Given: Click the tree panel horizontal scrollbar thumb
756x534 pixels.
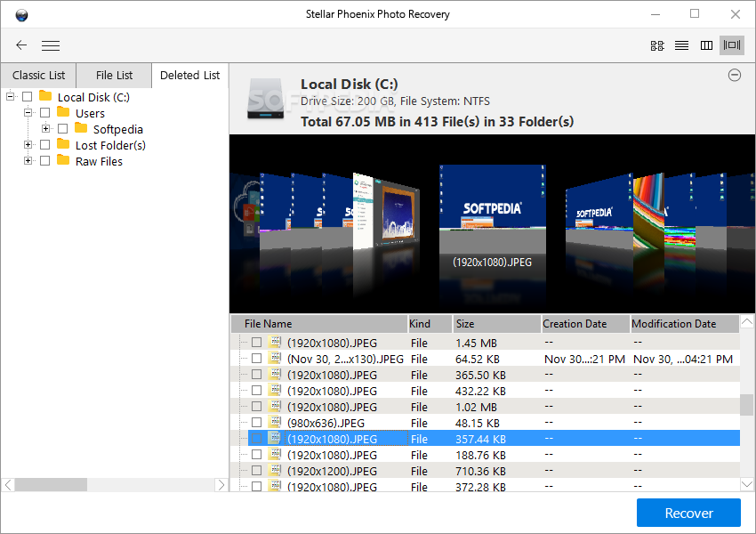Looking at the screenshot, I should 51,485.
